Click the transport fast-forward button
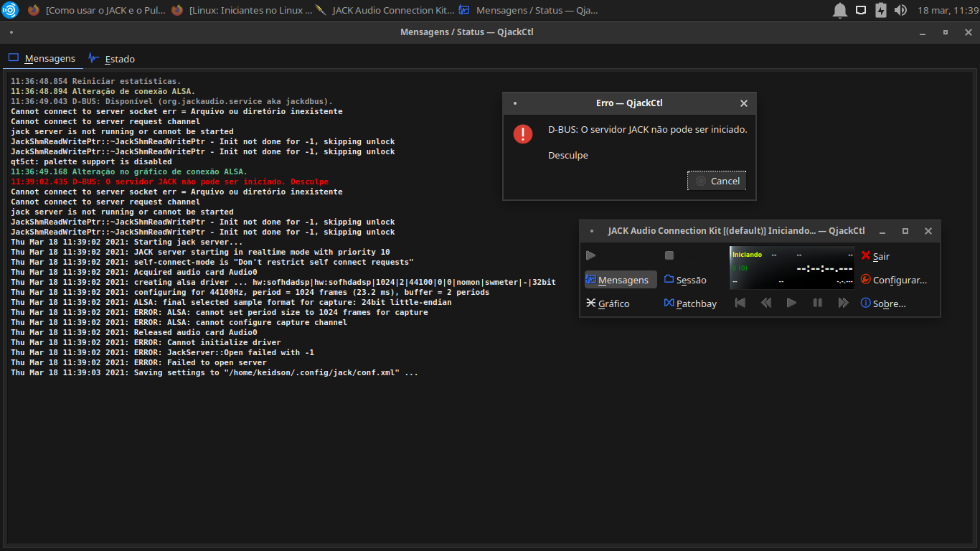The width and height of the screenshot is (980, 551). (x=843, y=303)
